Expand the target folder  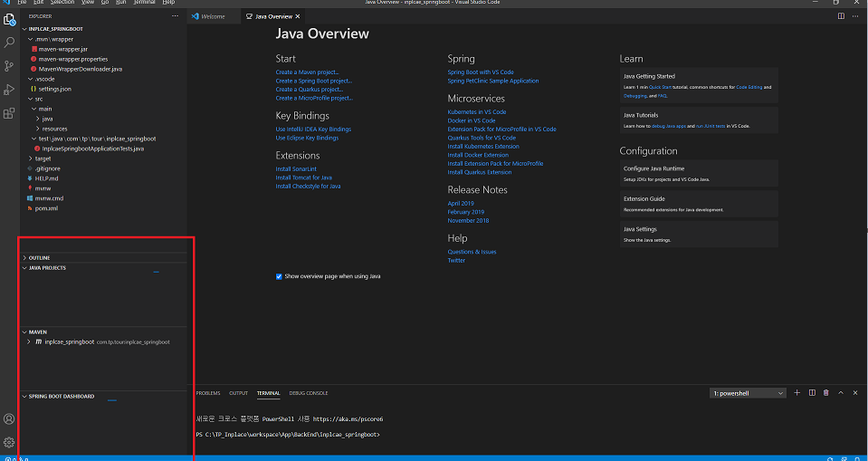coord(31,158)
